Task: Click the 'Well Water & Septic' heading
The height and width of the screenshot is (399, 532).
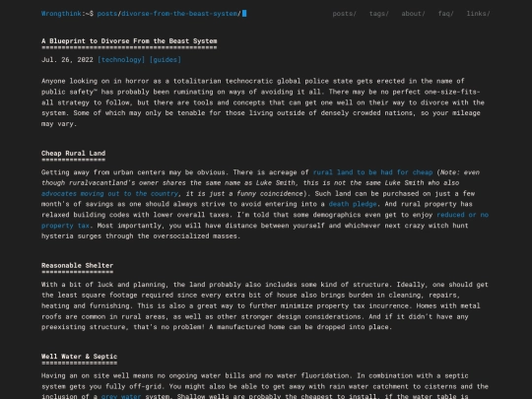Action: click(x=80, y=357)
